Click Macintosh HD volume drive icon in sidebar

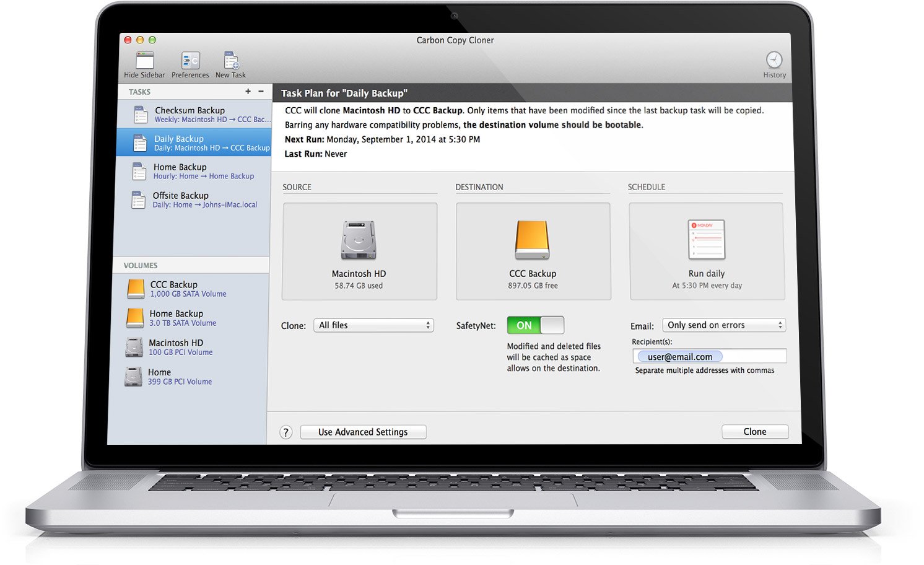pyautogui.click(x=134, y=348)
